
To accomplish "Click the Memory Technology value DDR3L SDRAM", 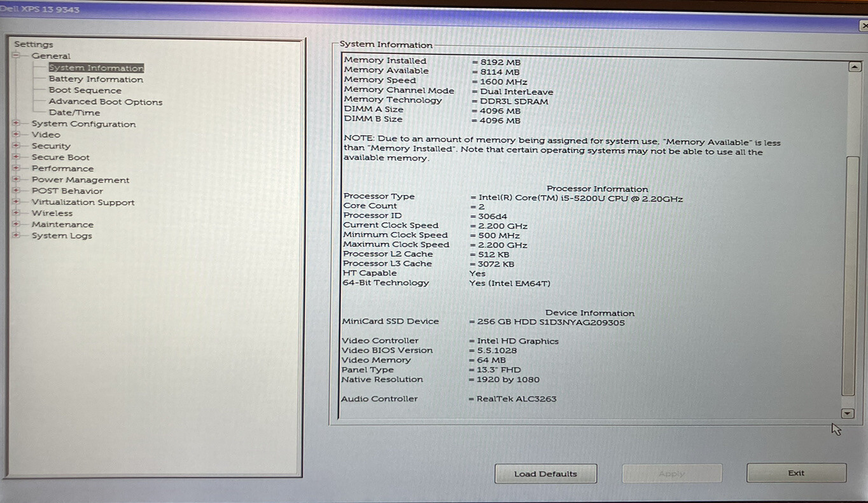I will point(514,101).
